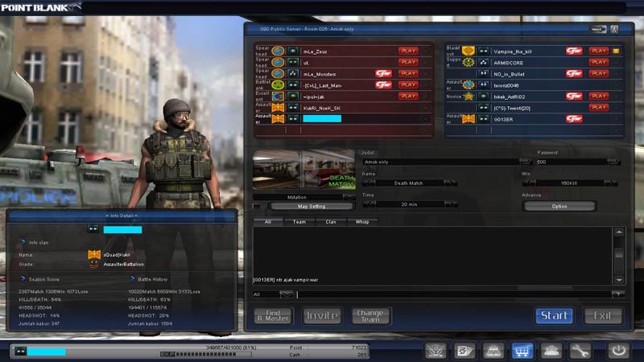This screenshot has height=362, width=644.
Task: Click KukRi_NoeK_SK's orange Assaulter emblem
Action: click(278, 108)
